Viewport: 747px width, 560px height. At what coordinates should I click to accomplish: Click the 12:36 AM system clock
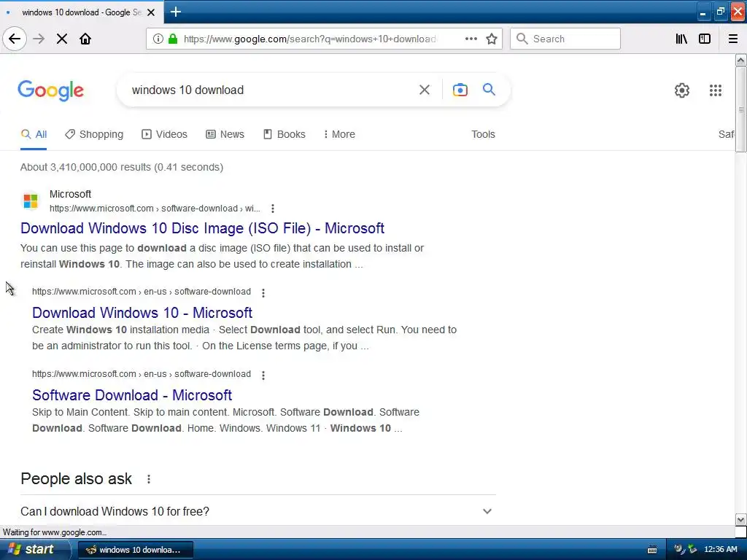[x=720, y=549]
